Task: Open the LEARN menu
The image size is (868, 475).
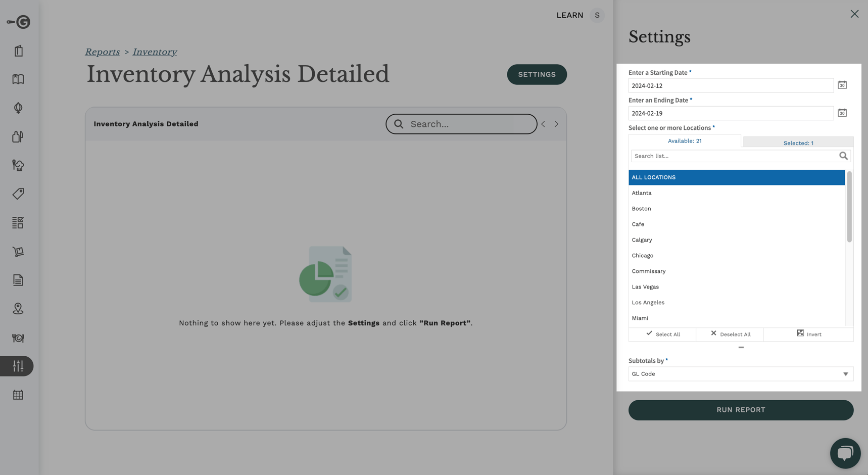Action: 569,15
